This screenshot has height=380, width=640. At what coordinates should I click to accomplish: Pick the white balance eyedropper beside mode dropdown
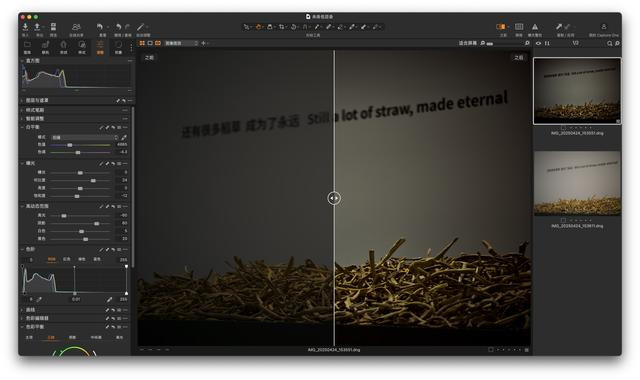pyautogui.click(x=124, y=138)
